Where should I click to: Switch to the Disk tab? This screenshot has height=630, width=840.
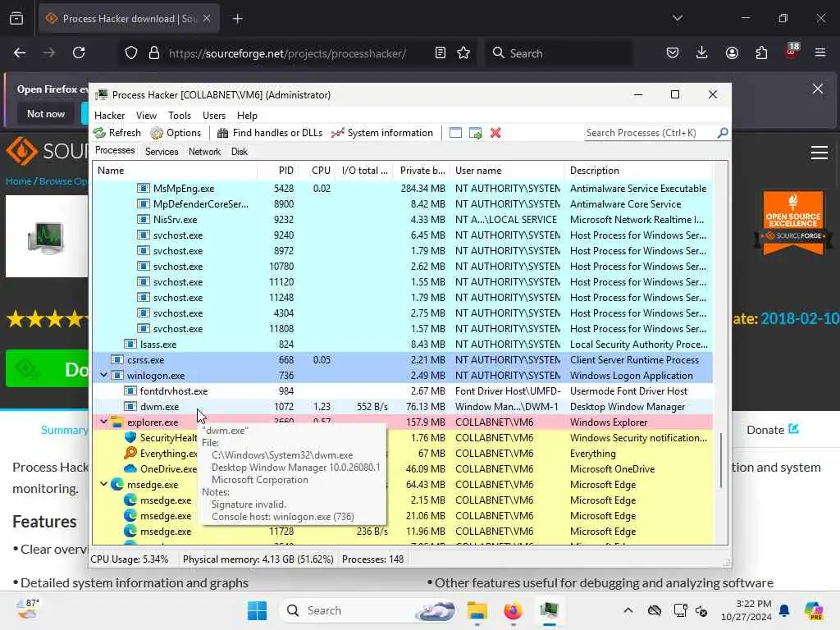click(240, 152)
